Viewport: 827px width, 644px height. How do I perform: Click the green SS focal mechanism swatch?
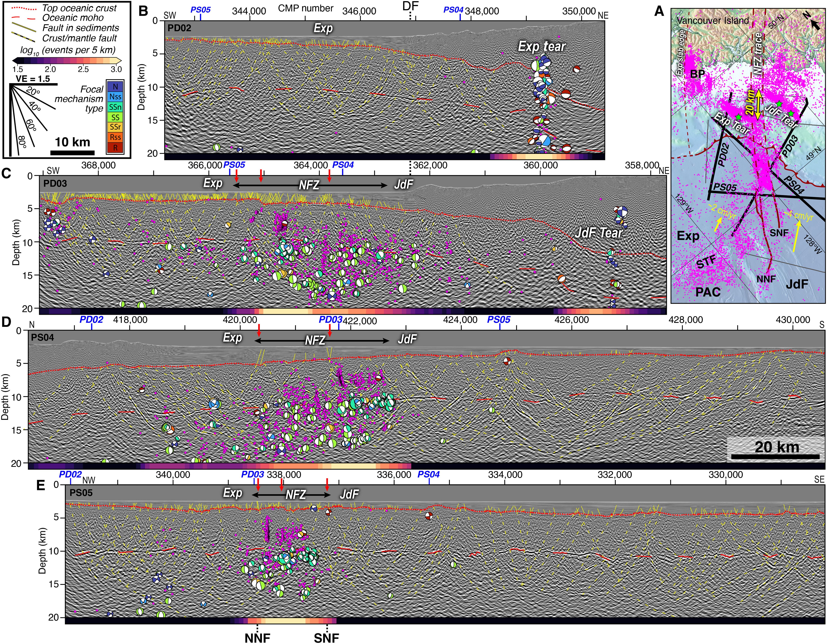pos(115,117)
